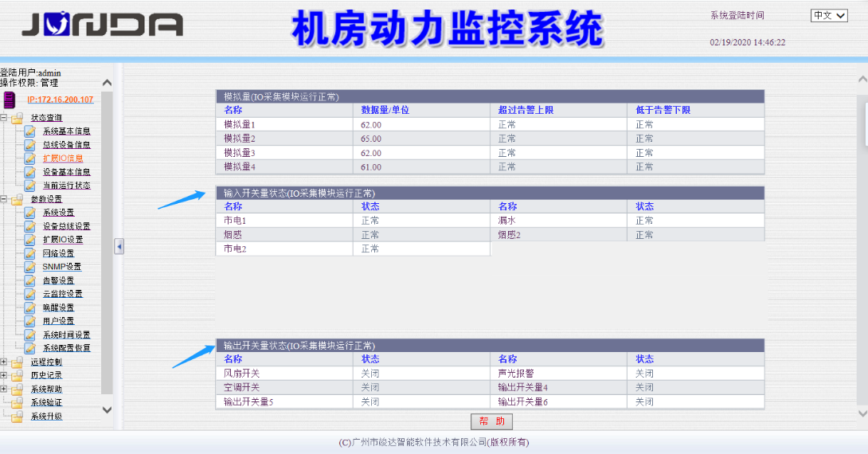Screen dimensions: 868x454
Task: Click the JUNDA logo
Action: [103, 25]
